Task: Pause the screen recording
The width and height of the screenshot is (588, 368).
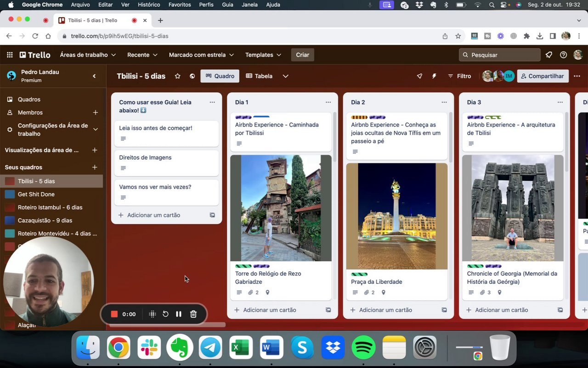Action: [179, 314]
